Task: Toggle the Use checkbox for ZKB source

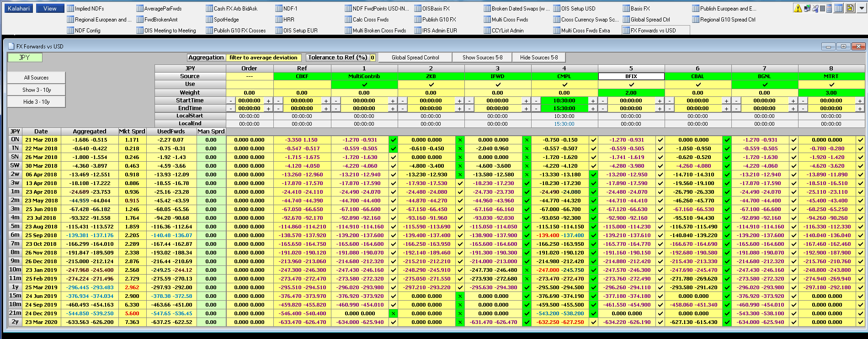Action: [431, 85]
